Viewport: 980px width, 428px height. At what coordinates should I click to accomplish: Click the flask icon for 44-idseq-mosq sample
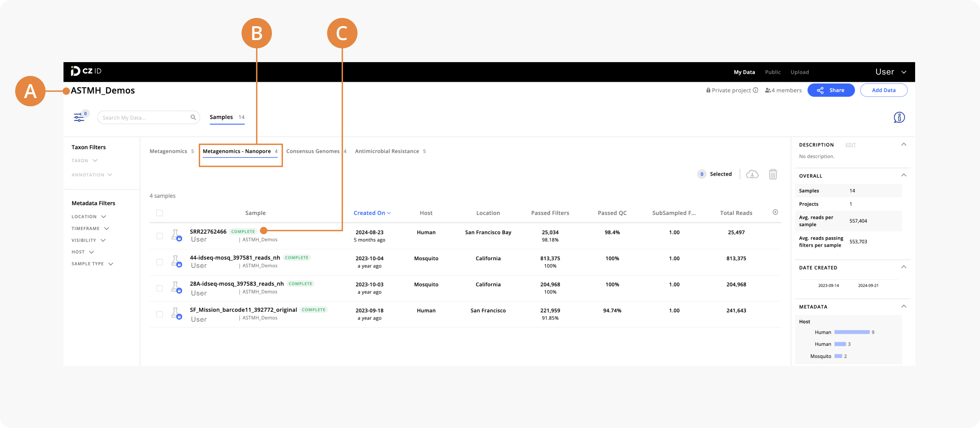click(x=176, y=261)
